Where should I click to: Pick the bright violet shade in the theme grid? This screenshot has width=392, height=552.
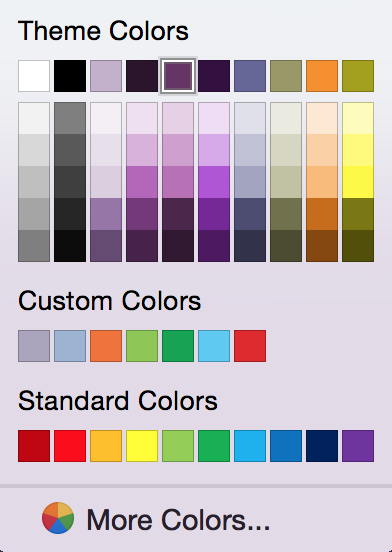point(214,182)
